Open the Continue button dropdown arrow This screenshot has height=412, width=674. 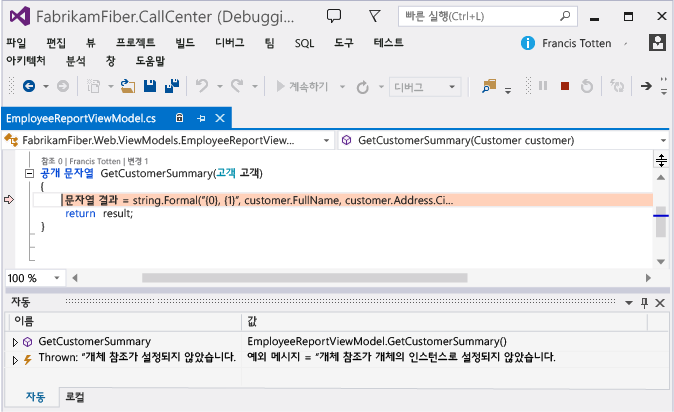point(343,87)
